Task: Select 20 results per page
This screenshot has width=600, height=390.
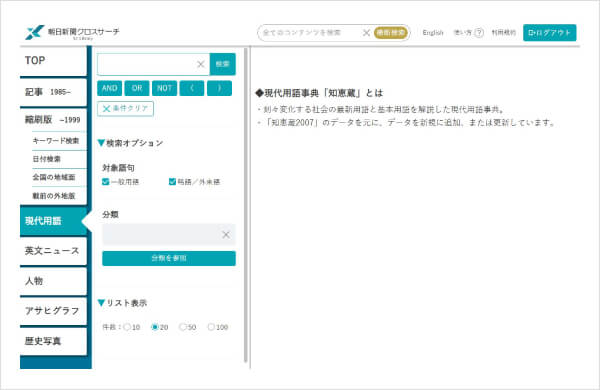Action: tap(155, 327)
